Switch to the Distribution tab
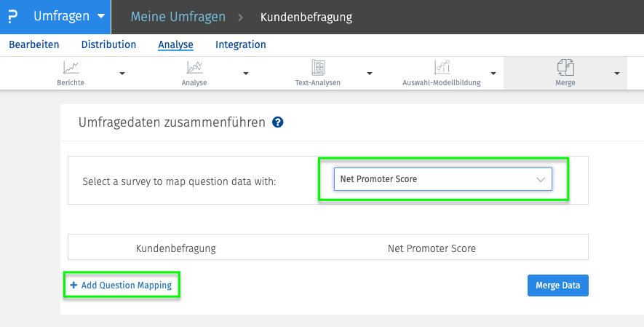Image resolution: width=644 pixels, height=327 pixels. [x=108, y=44]
